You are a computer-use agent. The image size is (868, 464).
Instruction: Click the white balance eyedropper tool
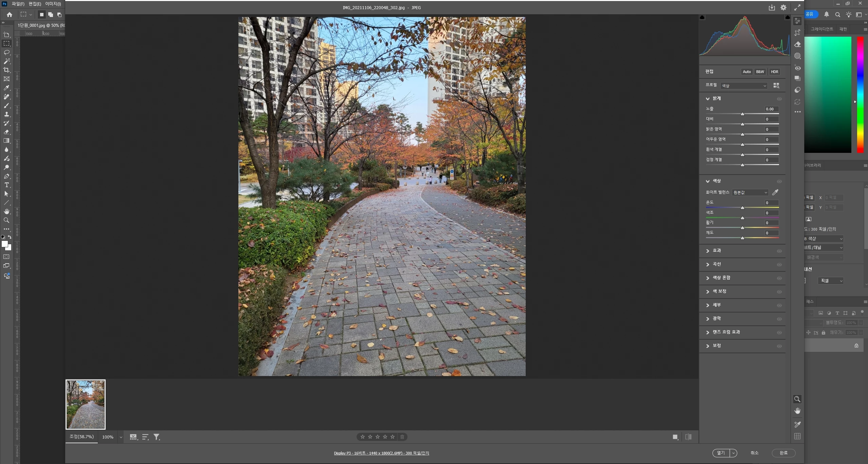coord(775,192)
